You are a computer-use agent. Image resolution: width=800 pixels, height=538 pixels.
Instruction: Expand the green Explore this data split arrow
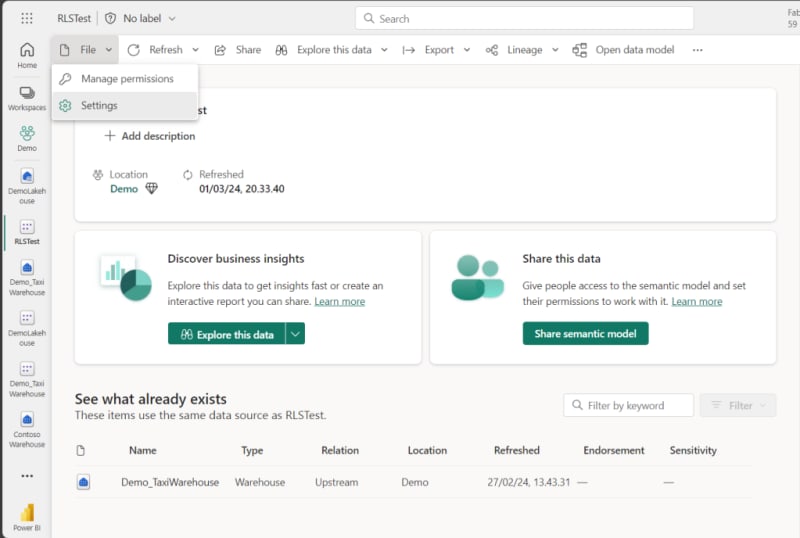tap(295, 334)
